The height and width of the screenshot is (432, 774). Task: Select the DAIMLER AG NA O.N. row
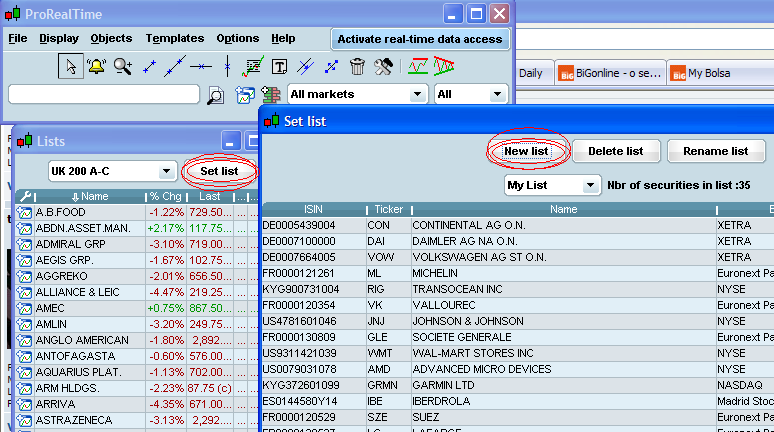[518, 241]
